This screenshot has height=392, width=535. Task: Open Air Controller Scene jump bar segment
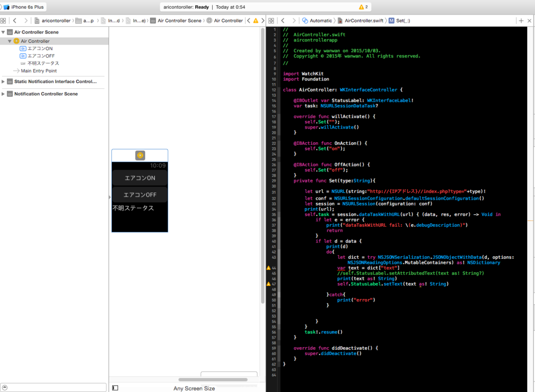[x=176, y=20]
